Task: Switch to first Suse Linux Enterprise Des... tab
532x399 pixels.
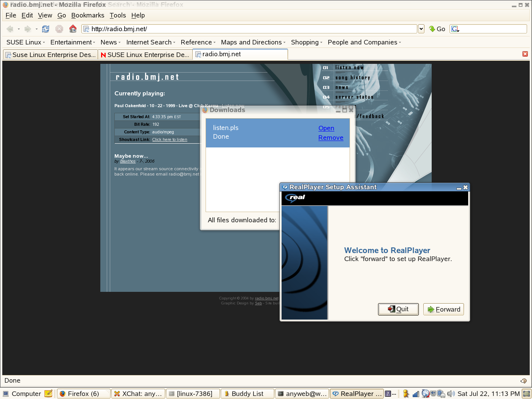Action: click(x=50, y=55)
